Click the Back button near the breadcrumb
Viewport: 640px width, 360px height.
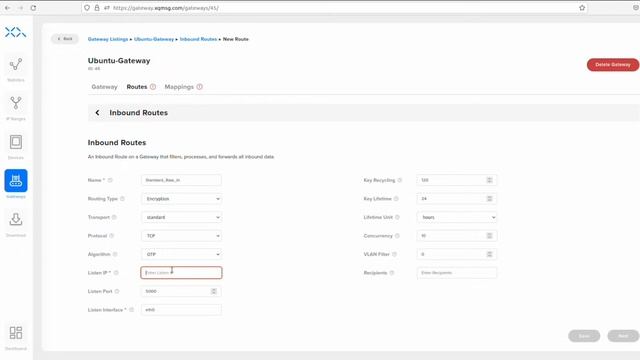pyautogui.click(x=65, y=39)
